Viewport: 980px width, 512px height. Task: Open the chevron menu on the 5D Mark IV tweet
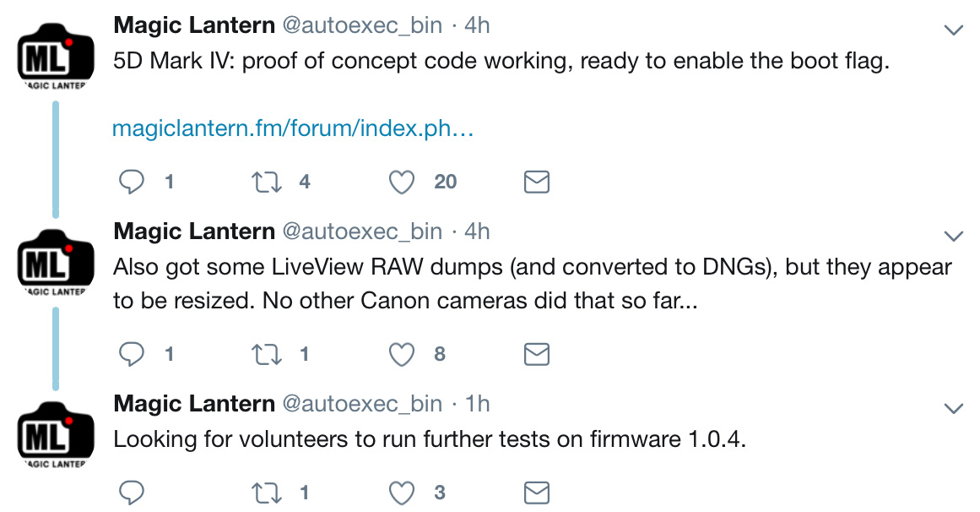[x=953, y=30]
